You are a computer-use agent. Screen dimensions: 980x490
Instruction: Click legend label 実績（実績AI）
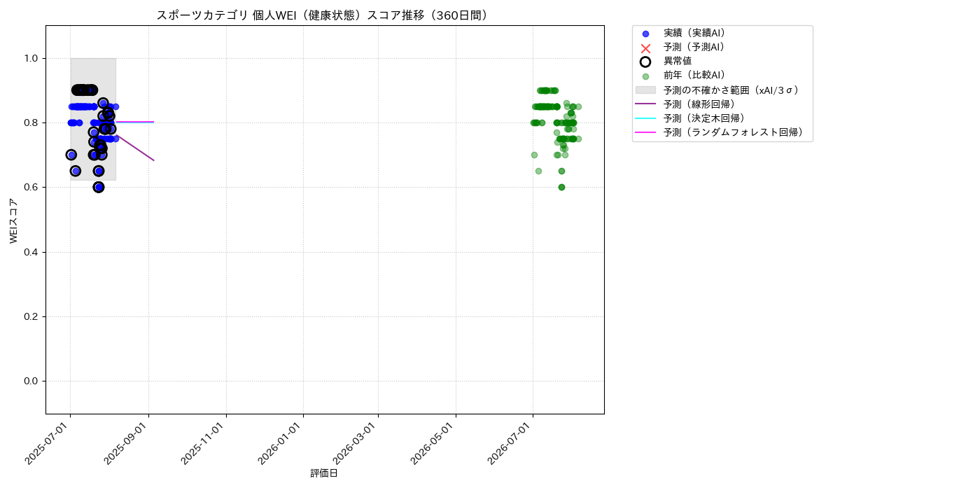click(694, 33)
